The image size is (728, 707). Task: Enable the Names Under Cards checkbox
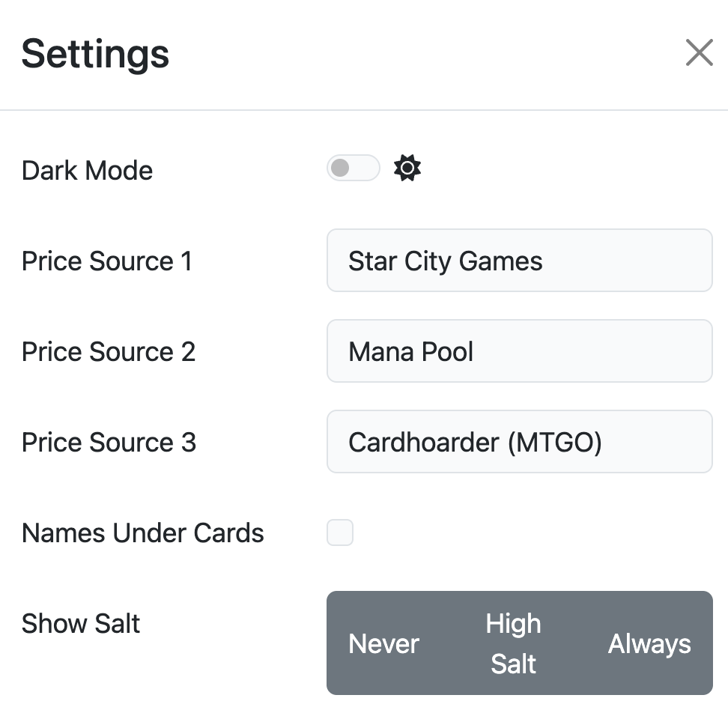(340, 533)
